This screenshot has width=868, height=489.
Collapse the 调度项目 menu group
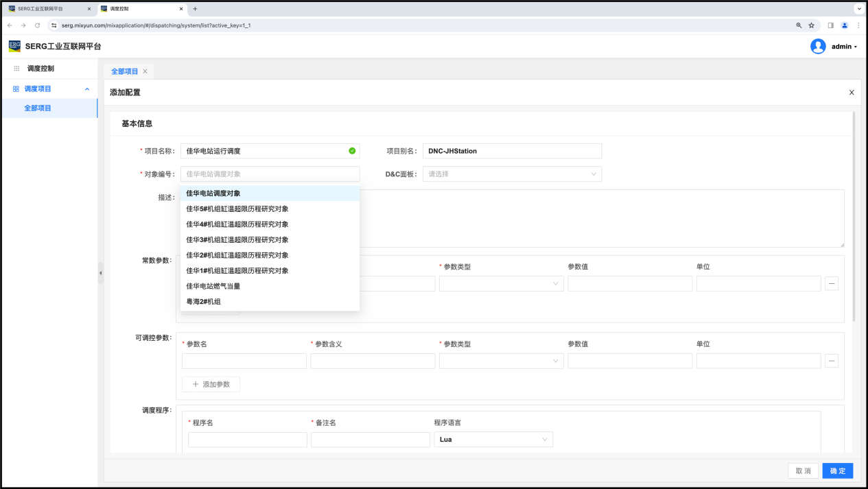pyautogui.click(x=87, y=89)
